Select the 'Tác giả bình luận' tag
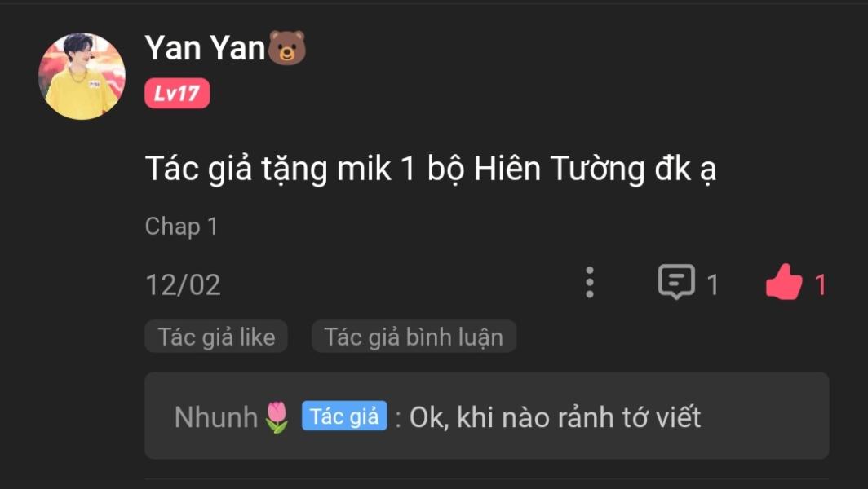 (x=414, y=337)
